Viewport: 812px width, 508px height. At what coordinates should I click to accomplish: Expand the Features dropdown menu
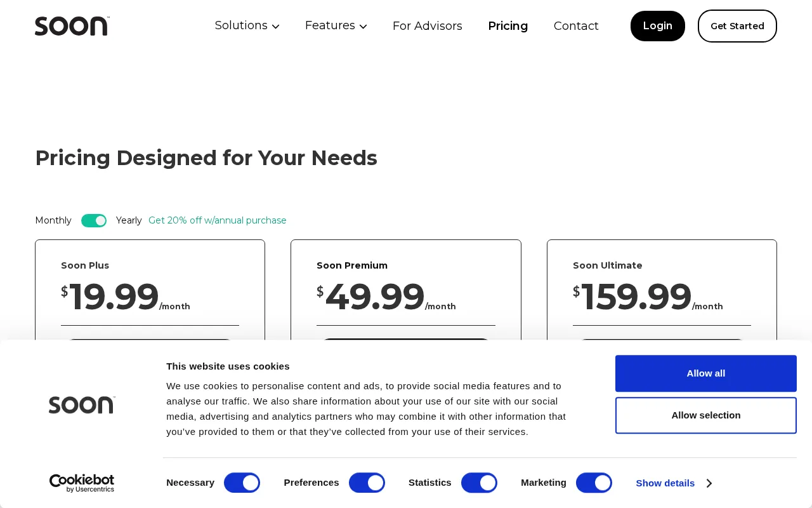click(336, 26)
